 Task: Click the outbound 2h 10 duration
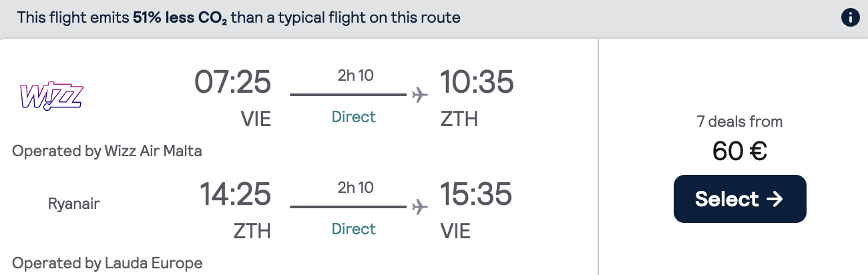355,75
